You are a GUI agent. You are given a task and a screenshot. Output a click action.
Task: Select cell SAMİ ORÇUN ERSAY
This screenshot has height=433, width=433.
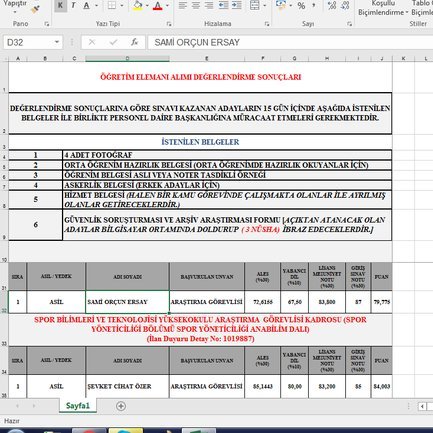pyautogui.click(x=127, y=302)
